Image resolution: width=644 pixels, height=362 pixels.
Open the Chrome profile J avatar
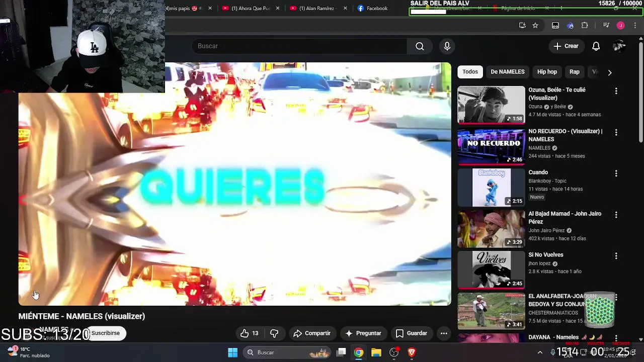(x=620, y=26)
